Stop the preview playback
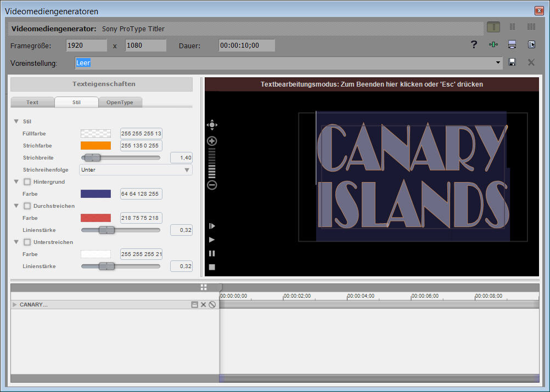Image resolution: width=550 pixels, height=392 pixels. tap(212, 267)
